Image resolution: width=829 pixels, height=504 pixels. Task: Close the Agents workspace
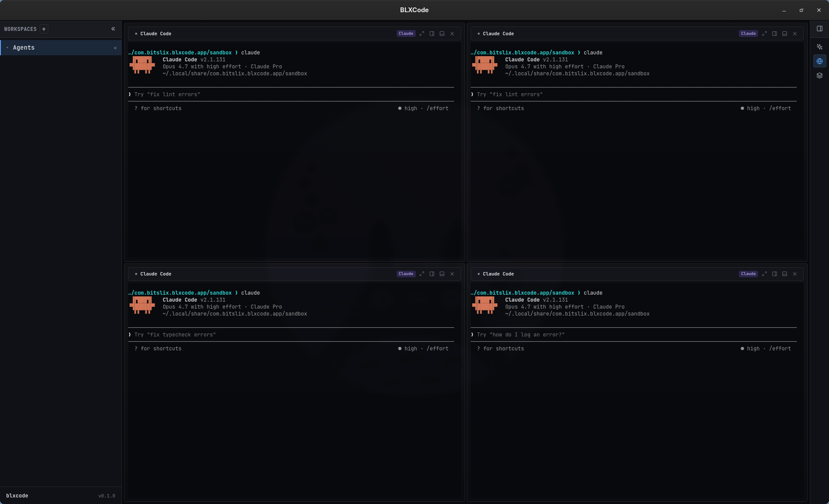(x=115, y=48)
